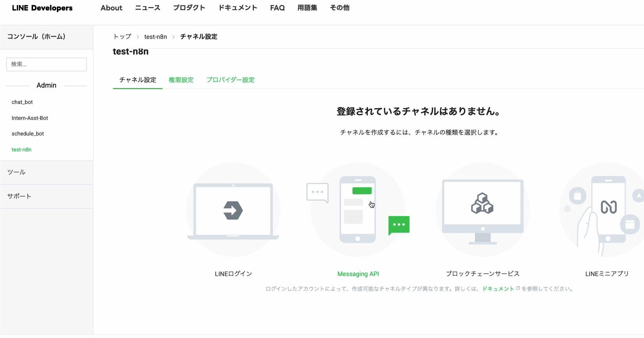Choose the Blockchain Service monitor illustration

(x=482, y=210)
